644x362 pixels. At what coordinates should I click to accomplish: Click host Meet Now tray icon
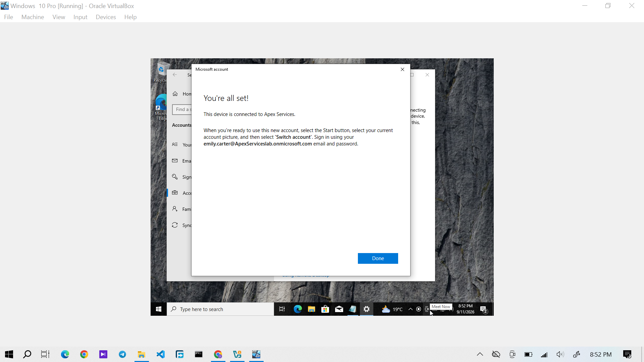(512, 354)
